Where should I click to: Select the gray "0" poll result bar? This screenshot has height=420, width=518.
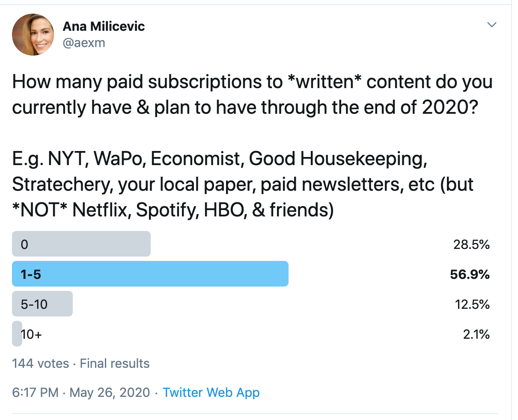click(x=81, y=244)
